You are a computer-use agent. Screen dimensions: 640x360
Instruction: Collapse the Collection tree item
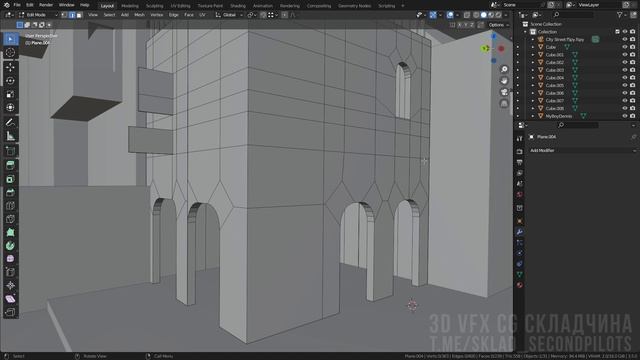coord(525,32)
